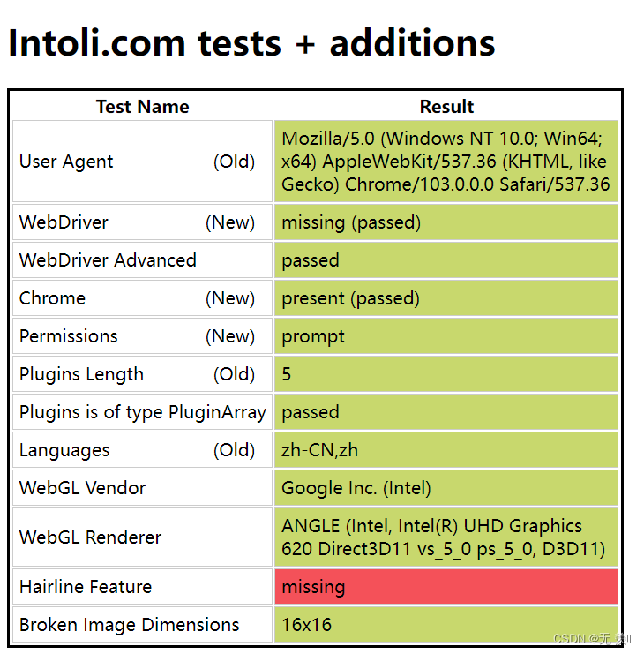
Task: Click the "Intoli.com tests + additions" heading
Action: [251, 42]
